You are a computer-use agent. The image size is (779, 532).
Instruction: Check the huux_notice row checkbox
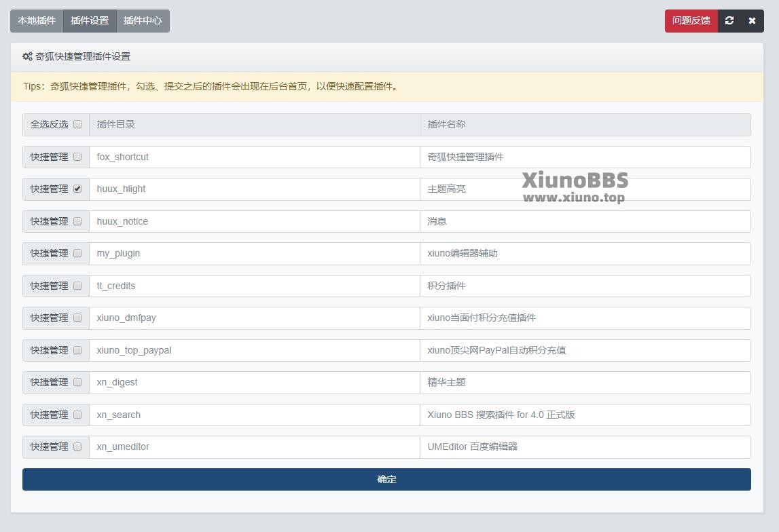click(77, 221)
